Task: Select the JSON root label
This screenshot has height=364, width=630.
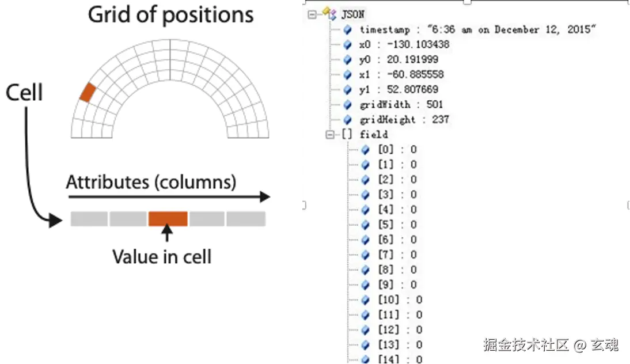Action: point(353,15)
